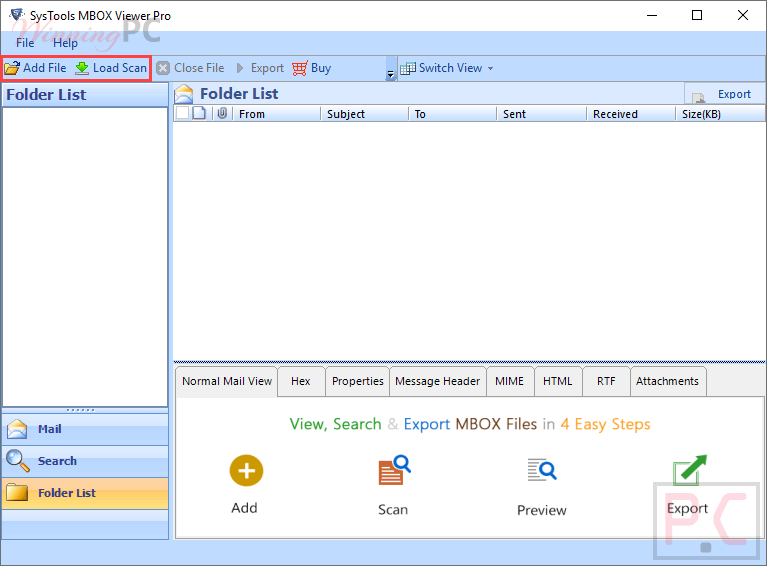767x566 pixels.
Task: Click the Mail envelope icon in sidebar
Action: [x=18, y=429]
